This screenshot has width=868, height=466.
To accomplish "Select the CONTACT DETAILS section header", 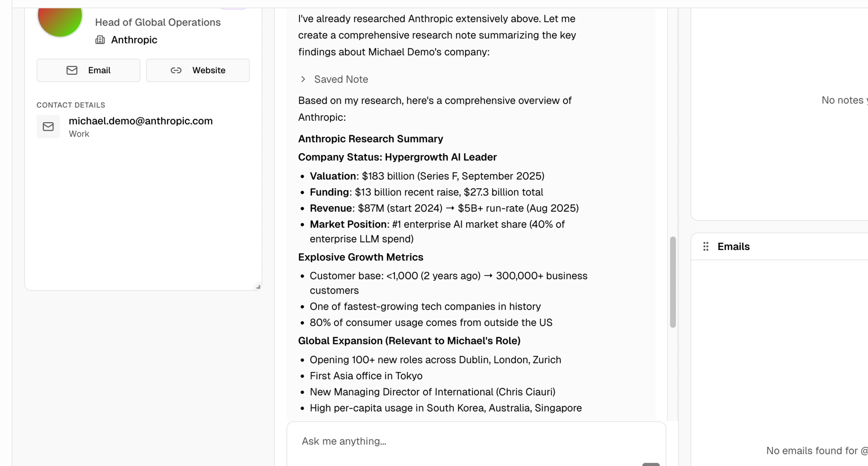I will (70, 105).
